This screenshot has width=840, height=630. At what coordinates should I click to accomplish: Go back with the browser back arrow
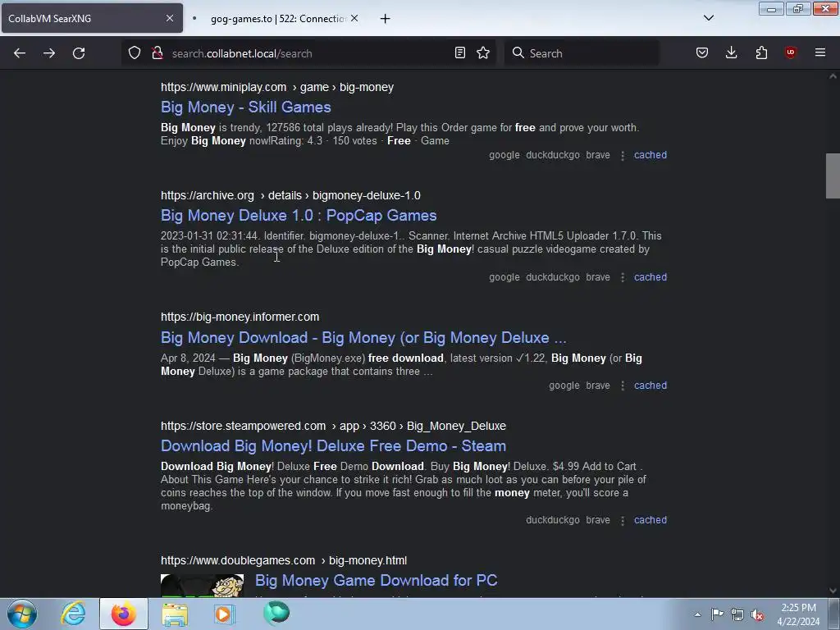(x=20, y=53)
